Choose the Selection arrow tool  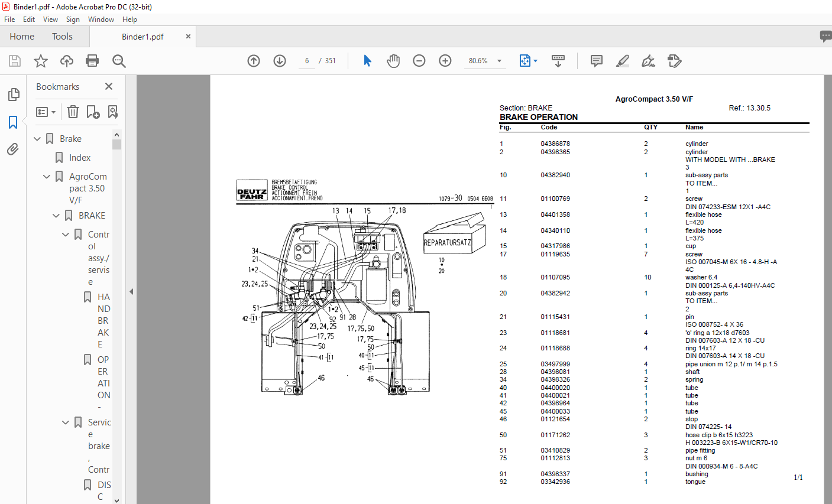pyautogui.click(x=367, y=61)
